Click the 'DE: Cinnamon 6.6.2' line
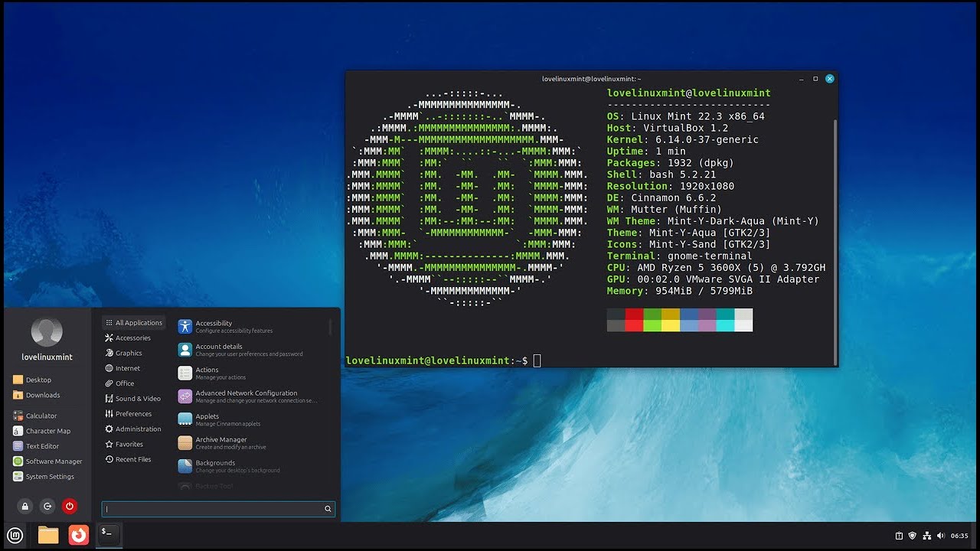This screenshot has height=551, width=980. [x=661, y=198]
